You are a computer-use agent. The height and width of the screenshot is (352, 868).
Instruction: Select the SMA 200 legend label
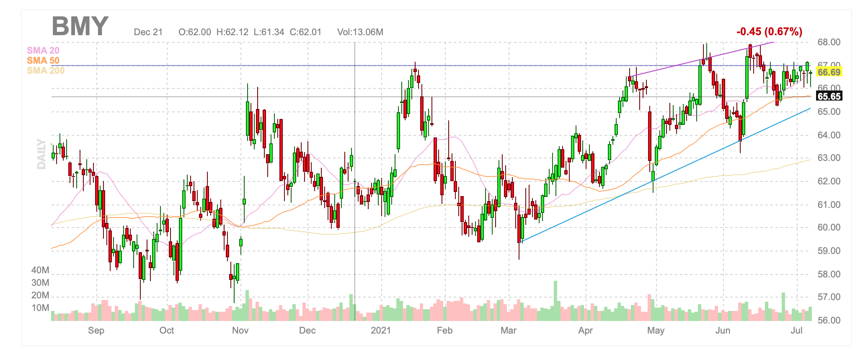pyautogui.click(x=46, y=70)
